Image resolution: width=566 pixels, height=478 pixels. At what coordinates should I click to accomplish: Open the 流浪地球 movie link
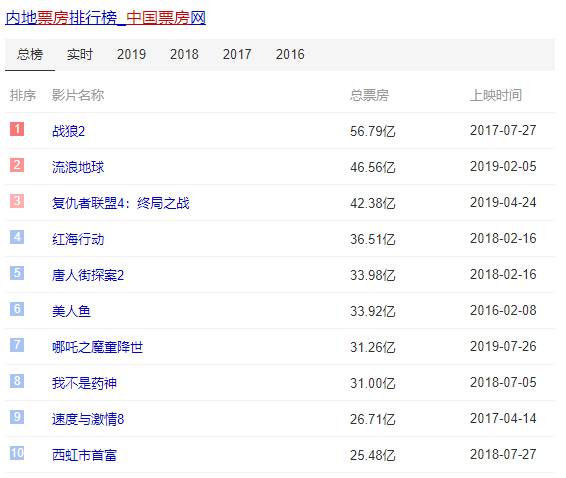coord(78,167)
